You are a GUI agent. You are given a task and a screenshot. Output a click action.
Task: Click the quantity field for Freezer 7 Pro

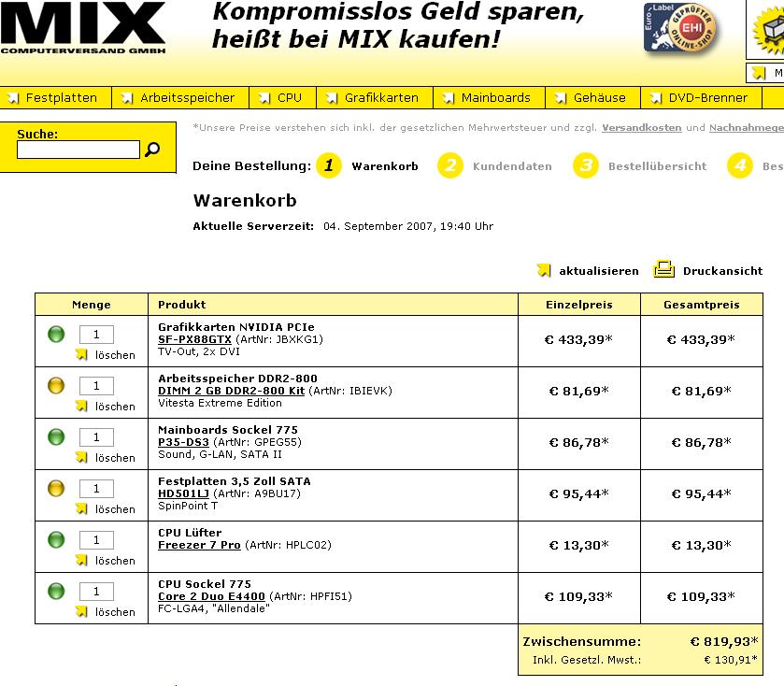pyautogui.click(x=96, y=540)
